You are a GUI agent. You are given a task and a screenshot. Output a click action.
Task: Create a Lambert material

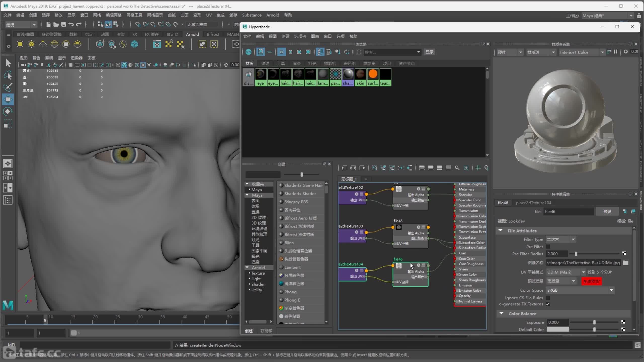coord(292,267)
